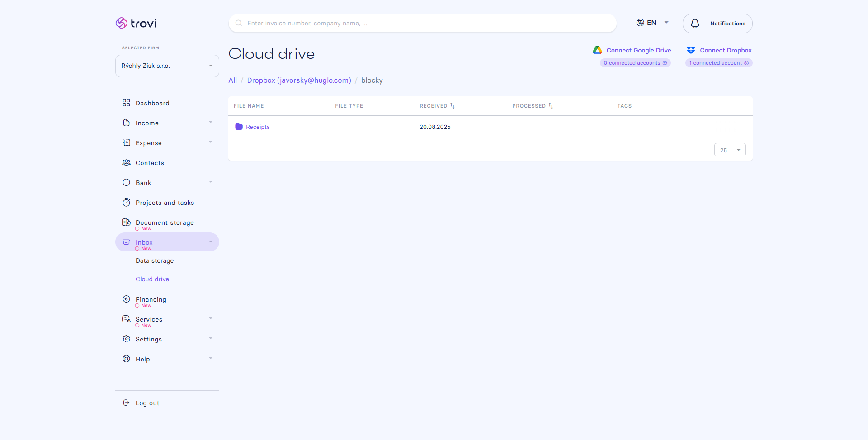Click the Log out icon
Viewport: 868px width, 440px height.
click(x=126, y=402)
